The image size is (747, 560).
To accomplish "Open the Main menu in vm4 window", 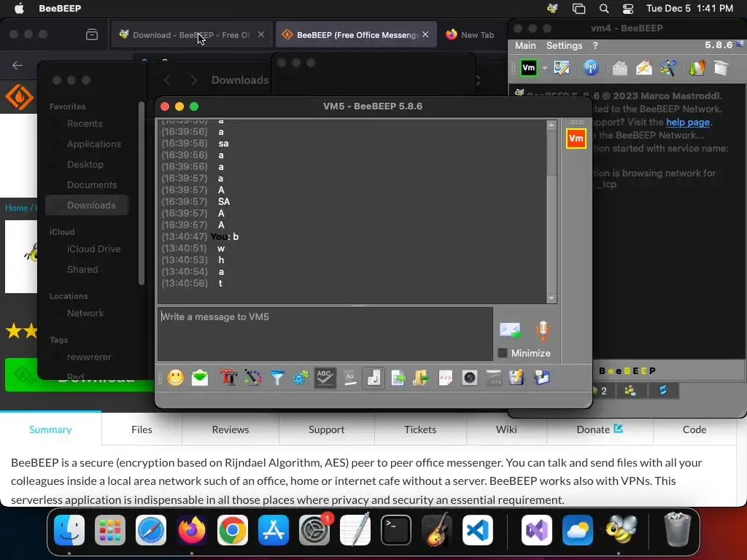I will point(525,46).
